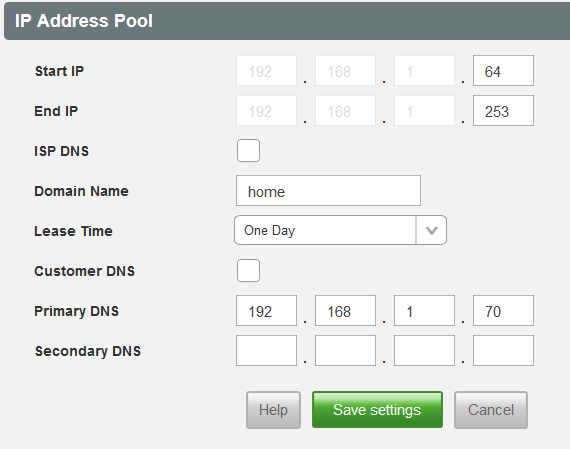Image resolution: width=570 pixels, height=449 pixels.
Task: Select Primary DNS first octet field 192
Action: [266, 311]
